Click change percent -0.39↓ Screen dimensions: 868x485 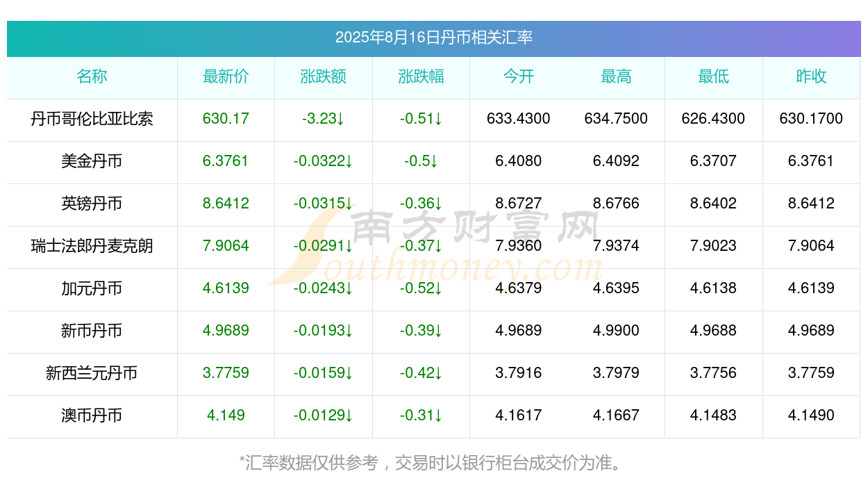click(422, 331)
